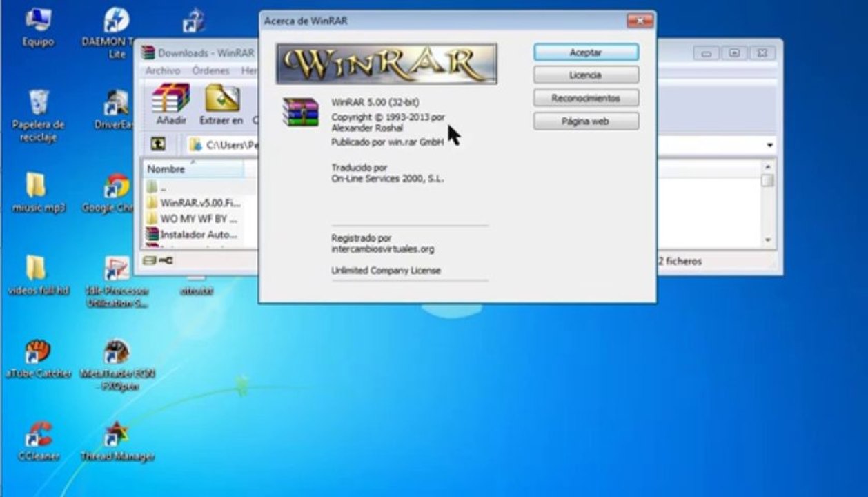Screen dimensions: 868x497
Task: Select the CCleaner desktop shortcut
Action: pos(38,442)
